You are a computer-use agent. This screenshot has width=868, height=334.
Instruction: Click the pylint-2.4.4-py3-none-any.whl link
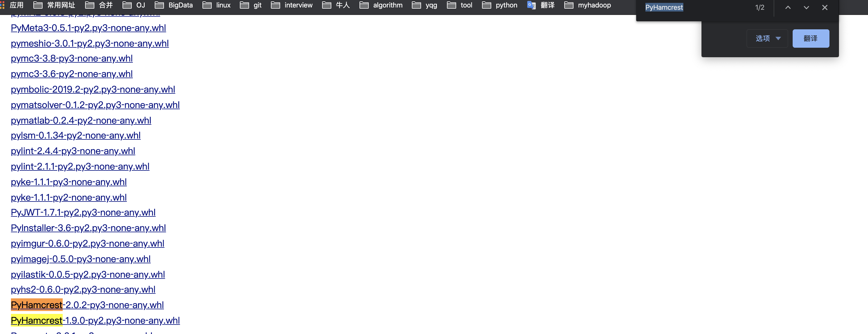tap(73, 151)
